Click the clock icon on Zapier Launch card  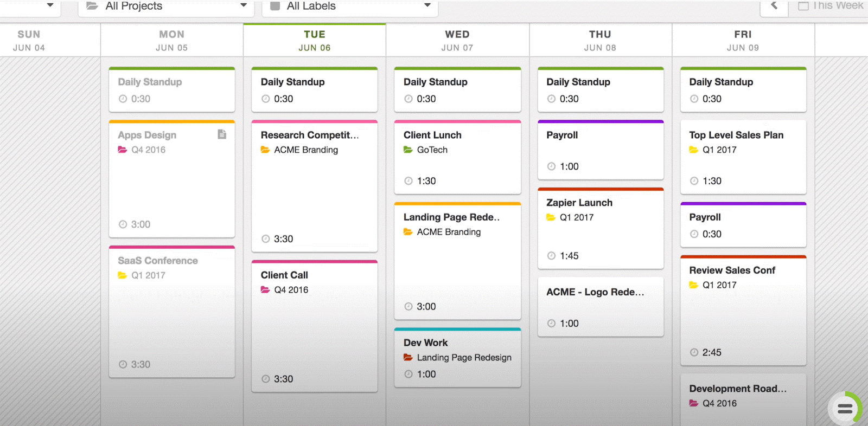(551, 256)
